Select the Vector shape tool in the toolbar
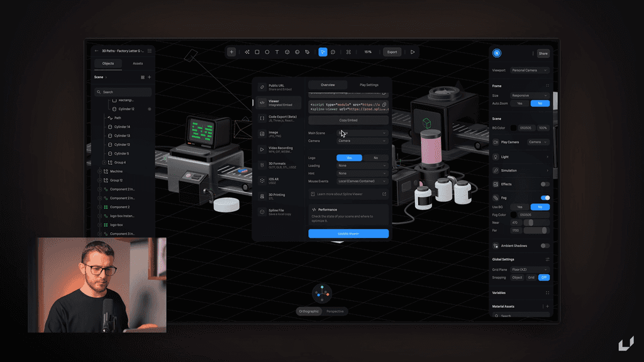The height and width of the screenshot is (362, 644). click(x=247, y=52)
